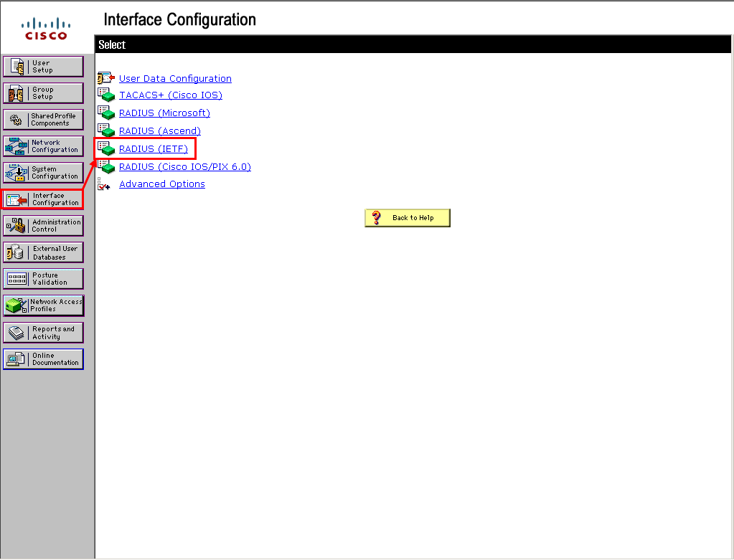Open the TACACS+ (Cisco IOS) link
The width and height of the screenshot is (734, 560).
click(170, 95)
